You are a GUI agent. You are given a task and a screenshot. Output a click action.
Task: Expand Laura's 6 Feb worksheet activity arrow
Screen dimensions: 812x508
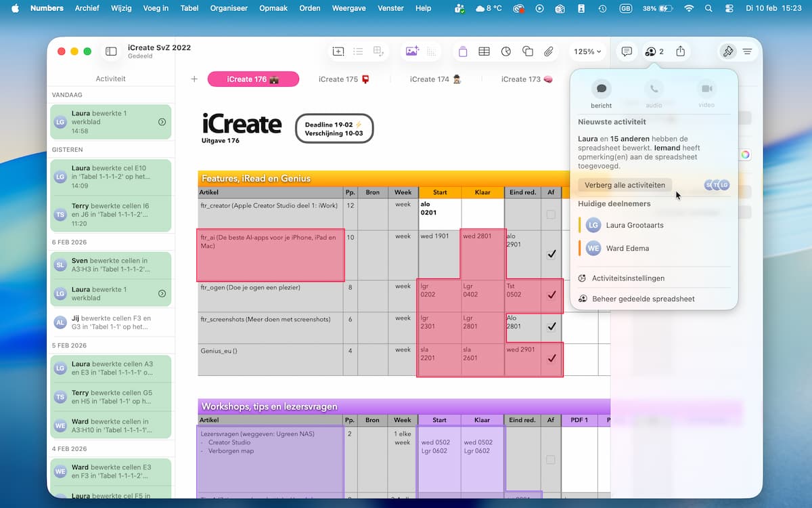[x=162, y=293]
